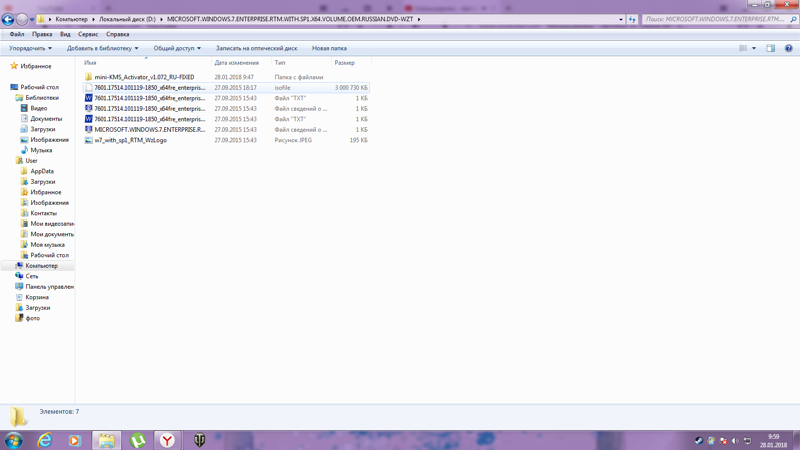
Task: Create a folder with Новая папка
Action: [x=329, y=48]
